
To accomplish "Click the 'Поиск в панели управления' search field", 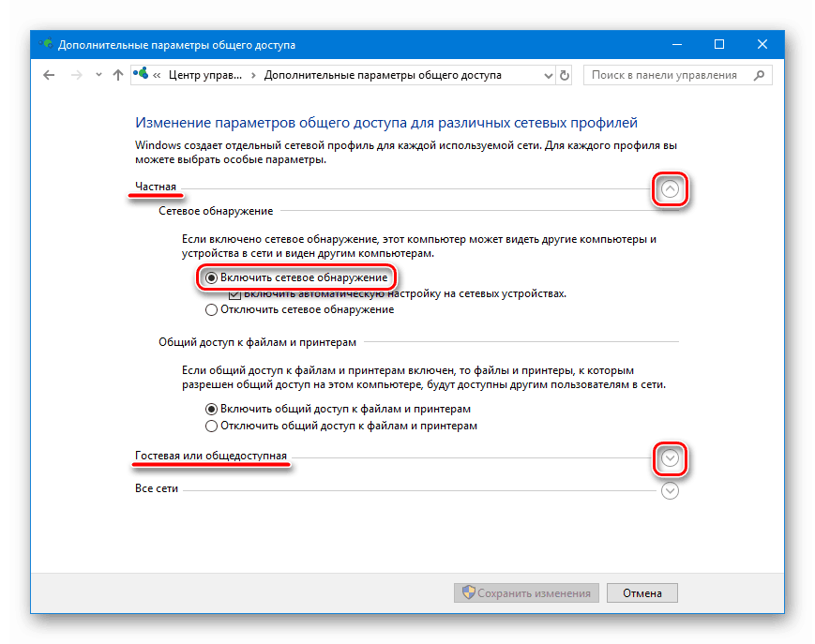I will point(678,75).
